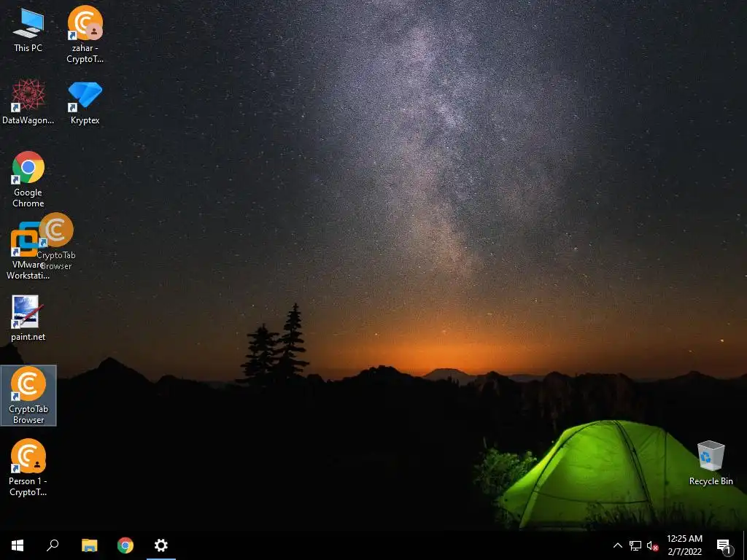This screenshot has height=560, width=747.
Task: Select the Kryptex desktop shortcut
Action: click(x=85, y=102)
